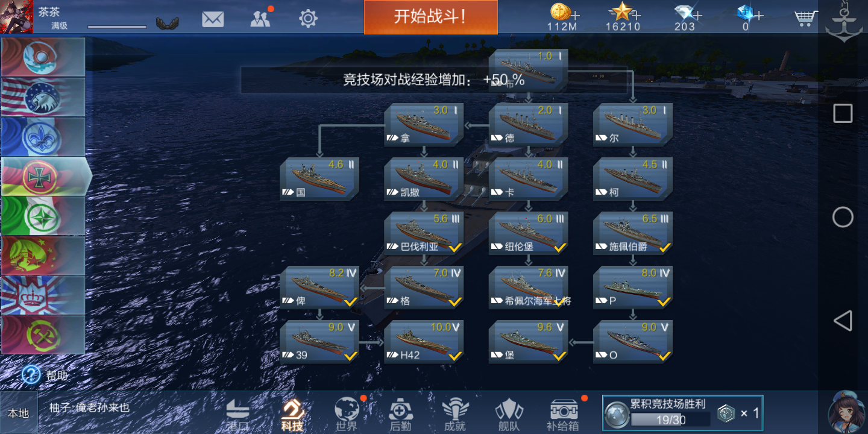Switch to the 世界 tab
Viewport: 868px width, 434px height.
(x=347, y=414)
